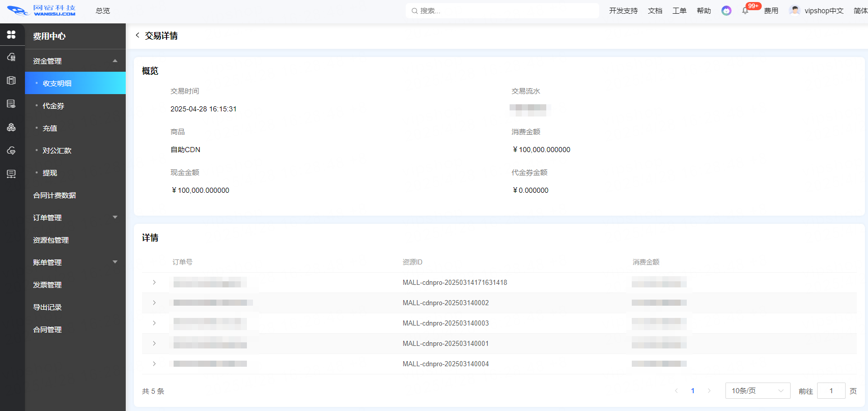Click the 资源ID column header
This screenshot has width=868, height=411.
pyautogui.click(x=412, y=262)
